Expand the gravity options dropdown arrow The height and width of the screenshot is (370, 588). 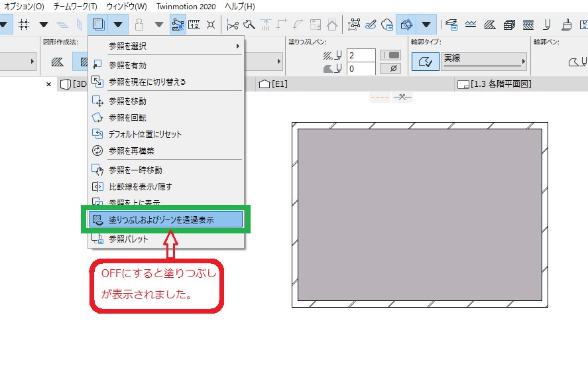[159, 25]
